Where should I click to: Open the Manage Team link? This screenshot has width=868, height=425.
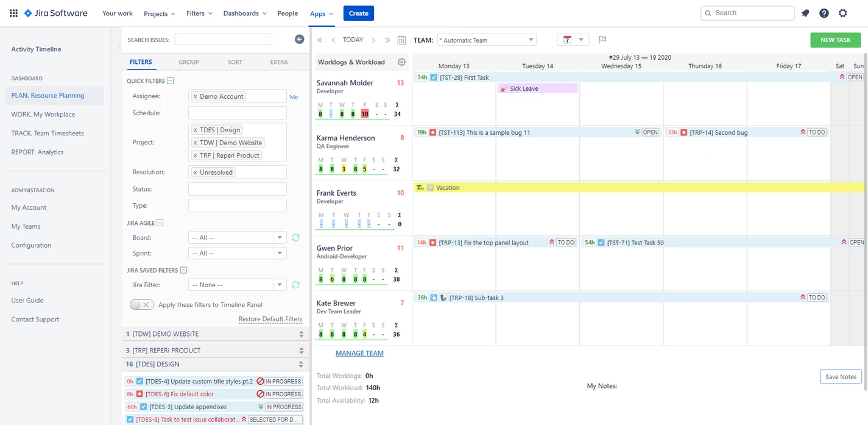point(359,353)
